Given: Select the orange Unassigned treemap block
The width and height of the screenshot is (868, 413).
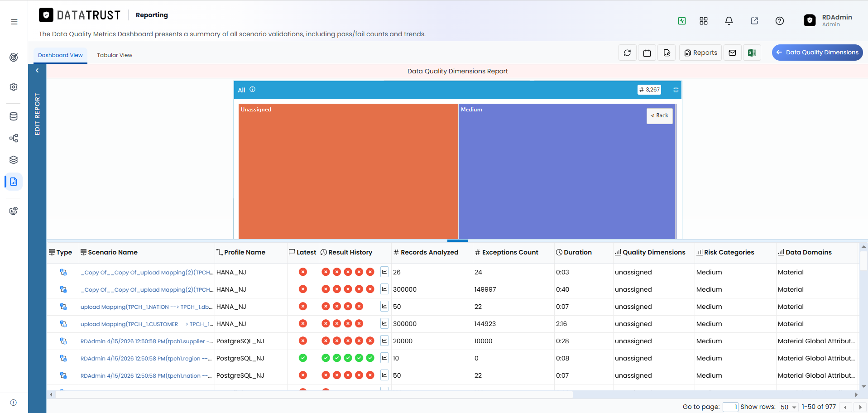Looking at the screenshot, I should (x=348, y=171).
